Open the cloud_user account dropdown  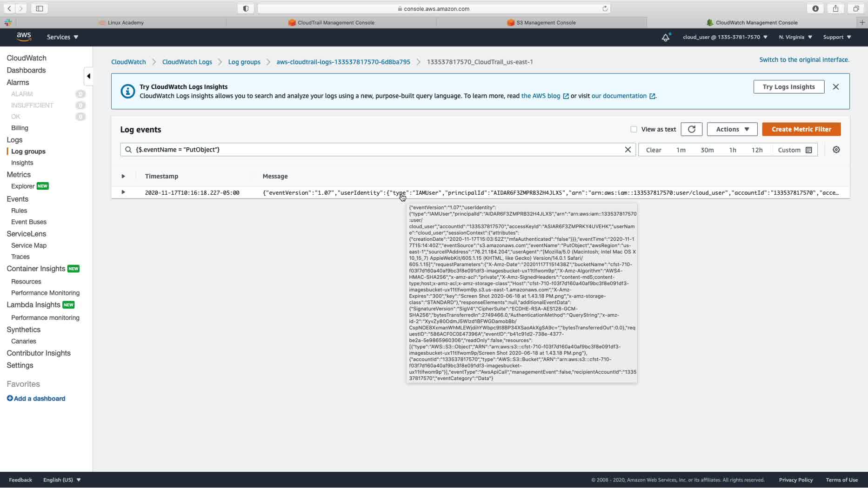coord(725,37)
